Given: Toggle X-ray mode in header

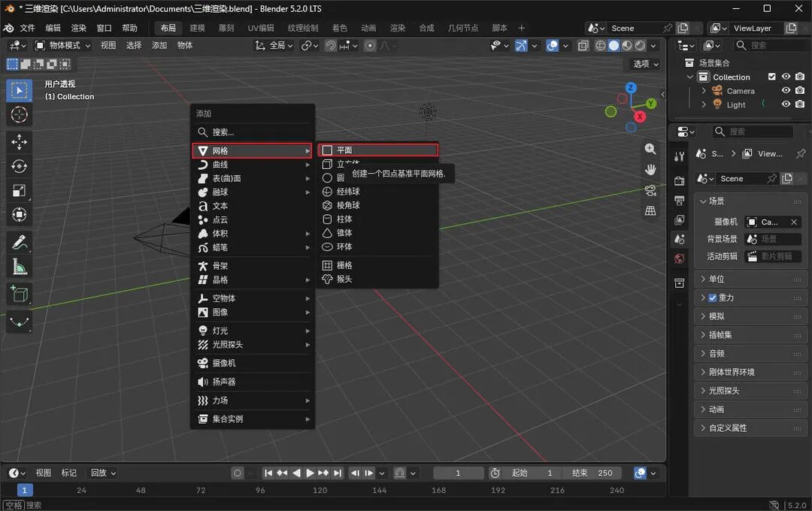Looking at the screenshot, I should [583, 46].
